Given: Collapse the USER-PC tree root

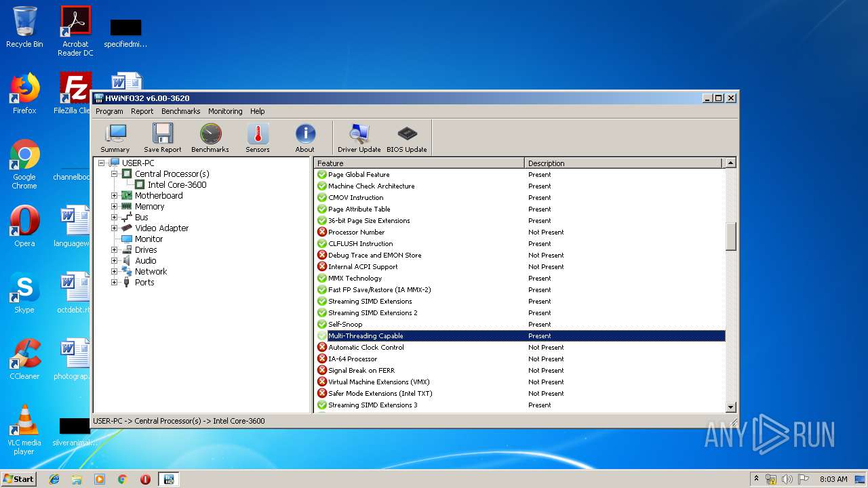Looking at the screenshot, I should pos(102,163).
